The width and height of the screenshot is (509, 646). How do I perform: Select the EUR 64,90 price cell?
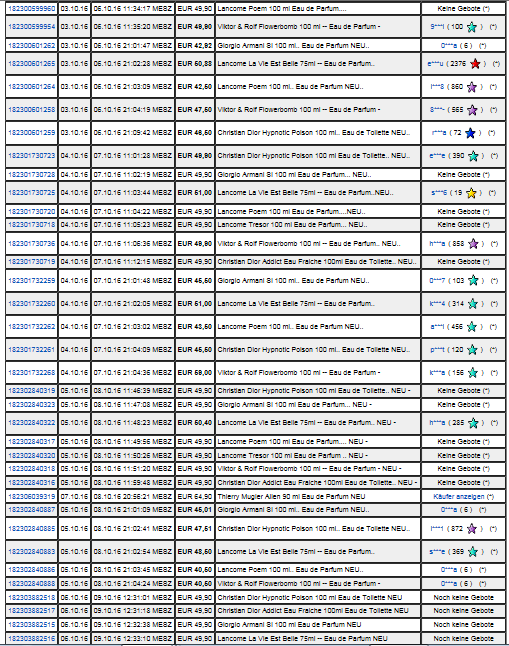[195, 496]
